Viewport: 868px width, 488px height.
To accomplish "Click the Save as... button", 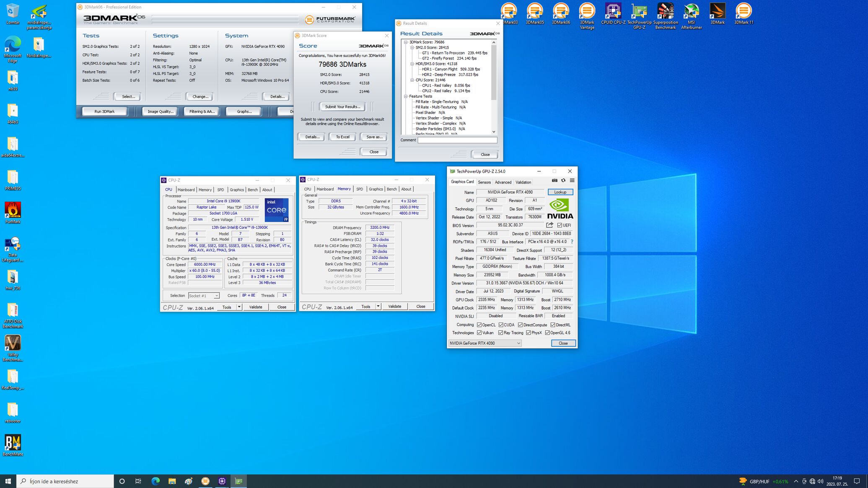I will [374, 137].
